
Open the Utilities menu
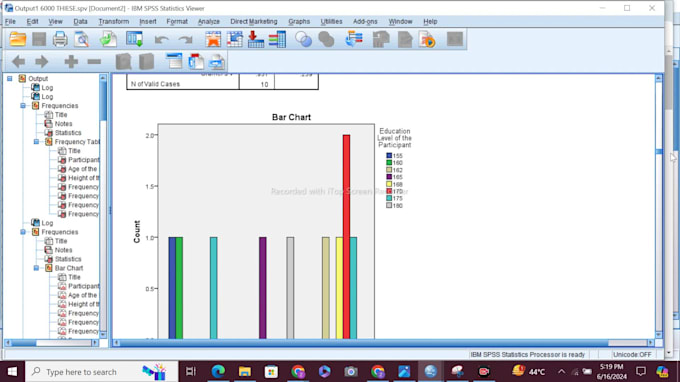(x=331, y=21)
